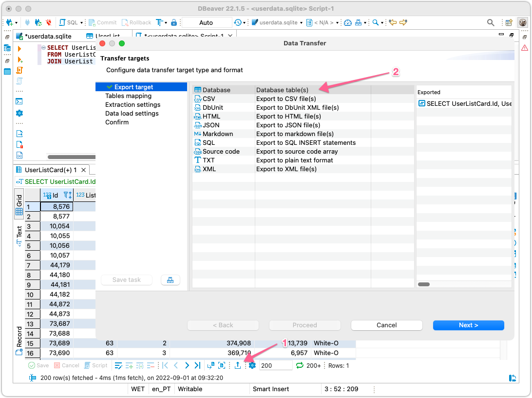The image size is (532, 398).
Task: Close the UserListCard(+) 1 result tab
Action: click(83, 170)
